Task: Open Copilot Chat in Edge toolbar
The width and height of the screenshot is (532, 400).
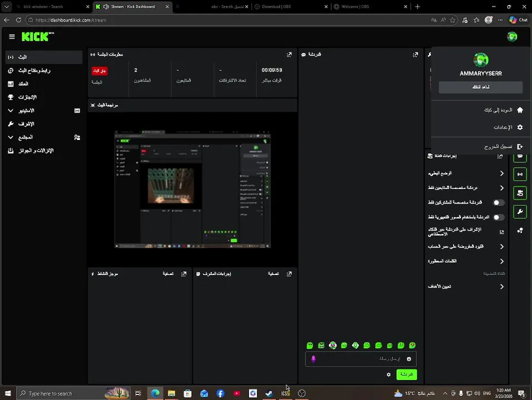Action: [x=519, y=20]
